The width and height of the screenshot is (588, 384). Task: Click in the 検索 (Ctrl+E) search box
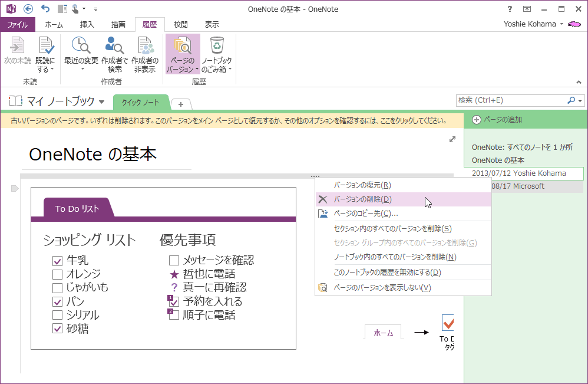coord(512,100)
